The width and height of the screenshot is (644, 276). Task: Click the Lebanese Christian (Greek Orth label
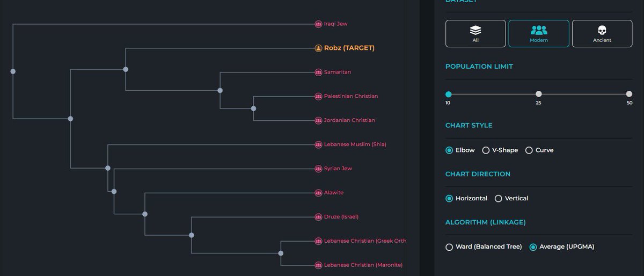tap(365, 241)
